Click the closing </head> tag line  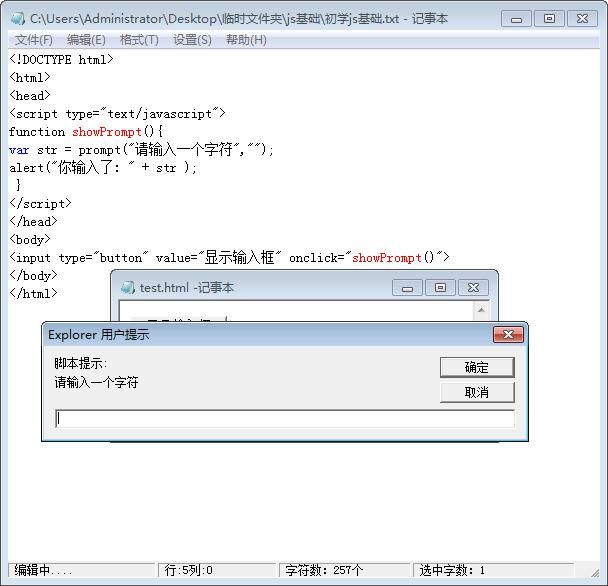[33, 221]
